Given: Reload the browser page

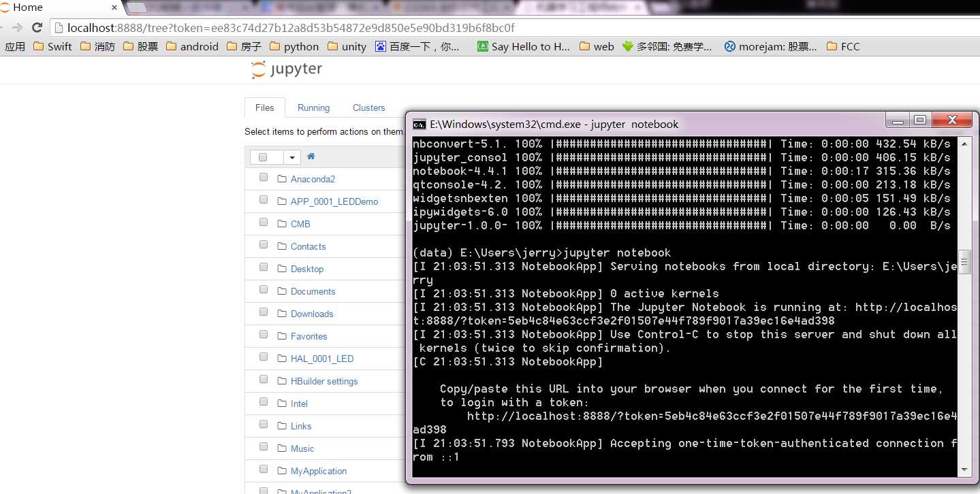Looking at the screenshot, I should tap(37, 28).
